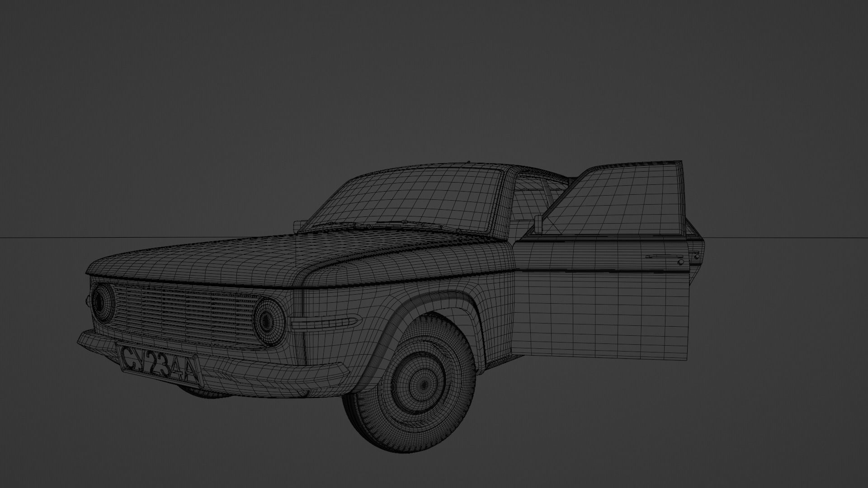Select the side mirror on the open door
The width and height of the screenshot is (868, 488).
(538, 224)
